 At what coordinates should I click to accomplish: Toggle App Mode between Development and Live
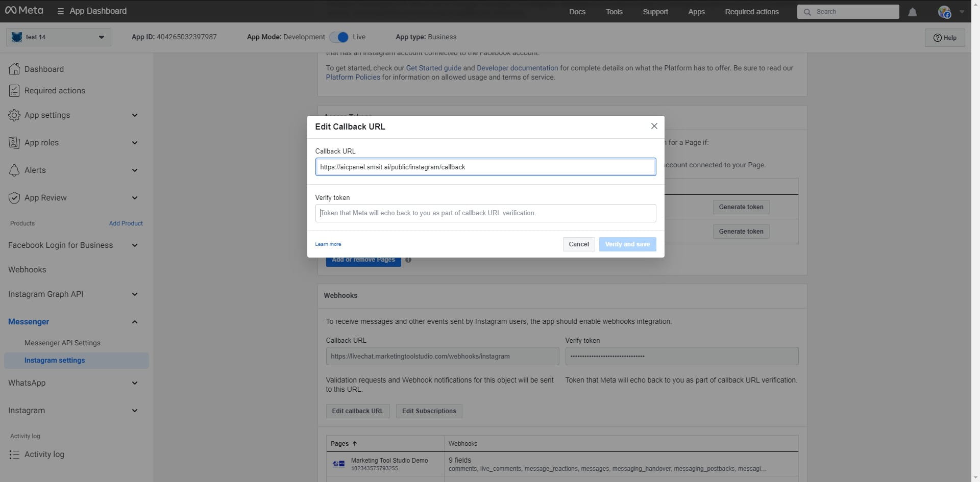[339, 37]
